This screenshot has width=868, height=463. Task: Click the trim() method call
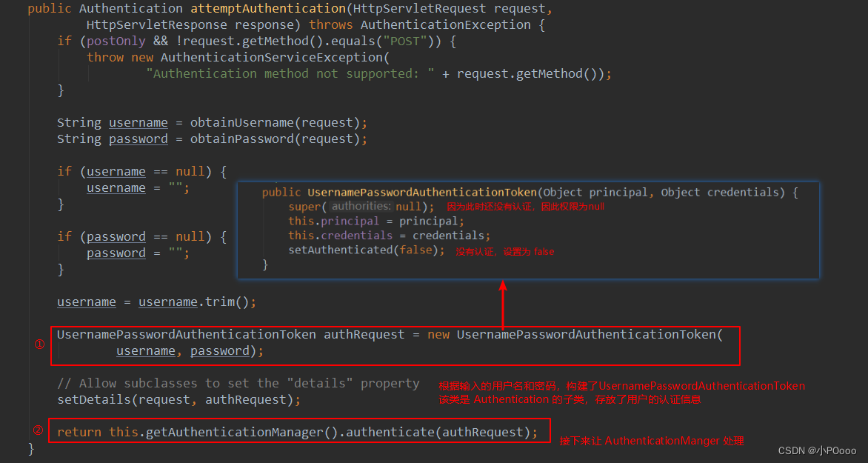click(227, 302)
